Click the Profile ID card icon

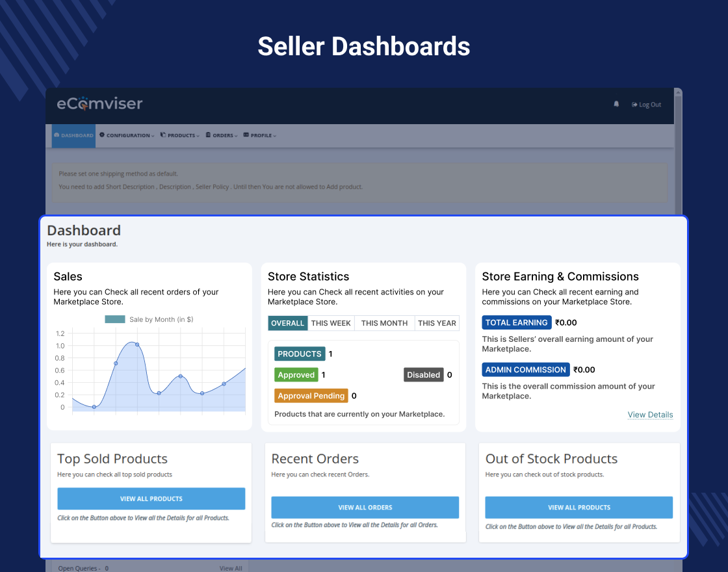(246, 135)
